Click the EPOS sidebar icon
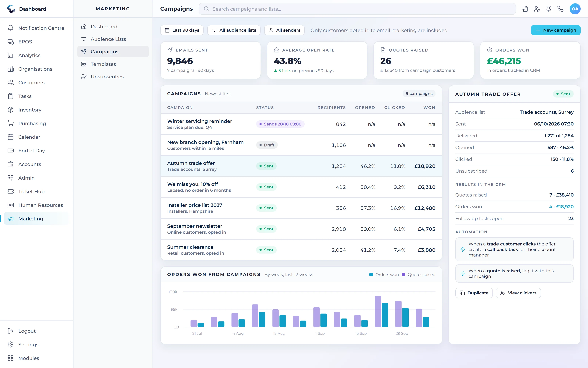 (x=11, y=42)
